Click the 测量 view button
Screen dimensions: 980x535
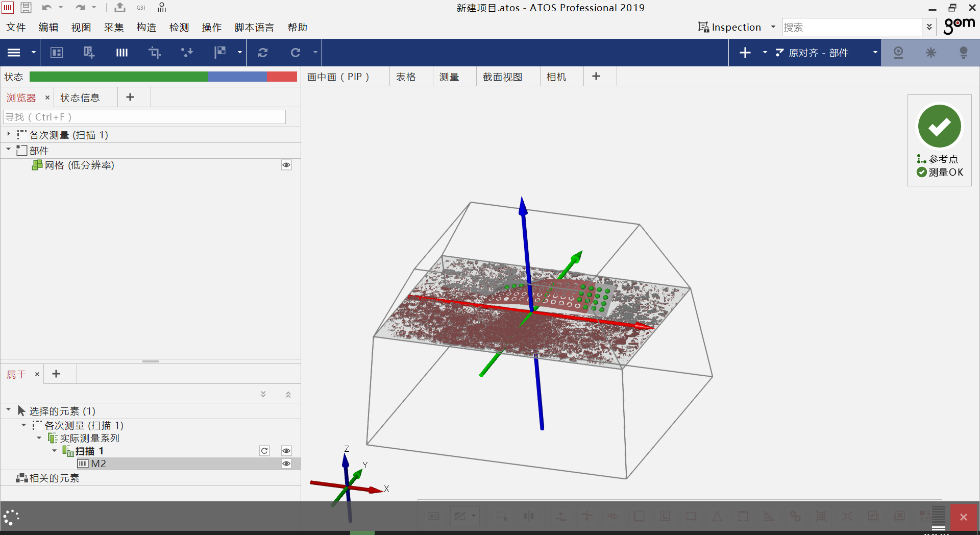[449, 77]
